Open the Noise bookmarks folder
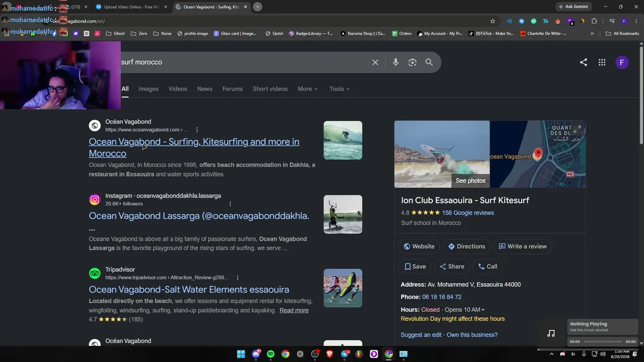644x362 pixels. 163,34
